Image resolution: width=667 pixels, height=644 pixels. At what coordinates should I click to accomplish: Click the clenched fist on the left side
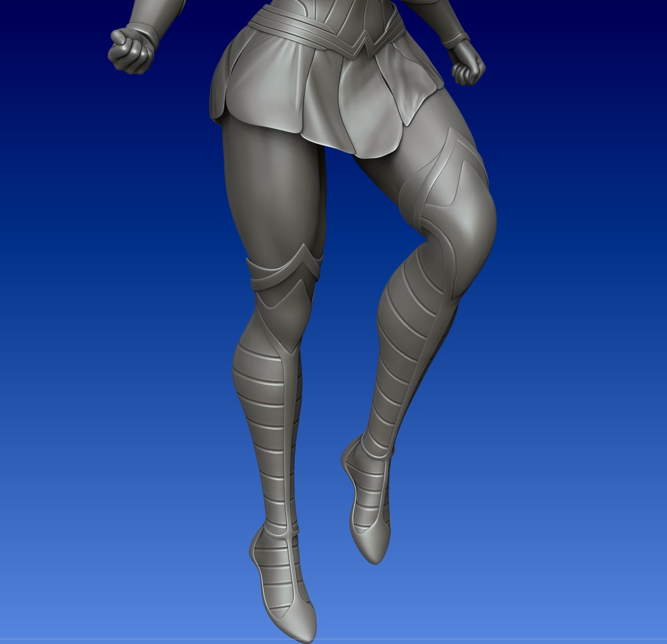[132, 51]
